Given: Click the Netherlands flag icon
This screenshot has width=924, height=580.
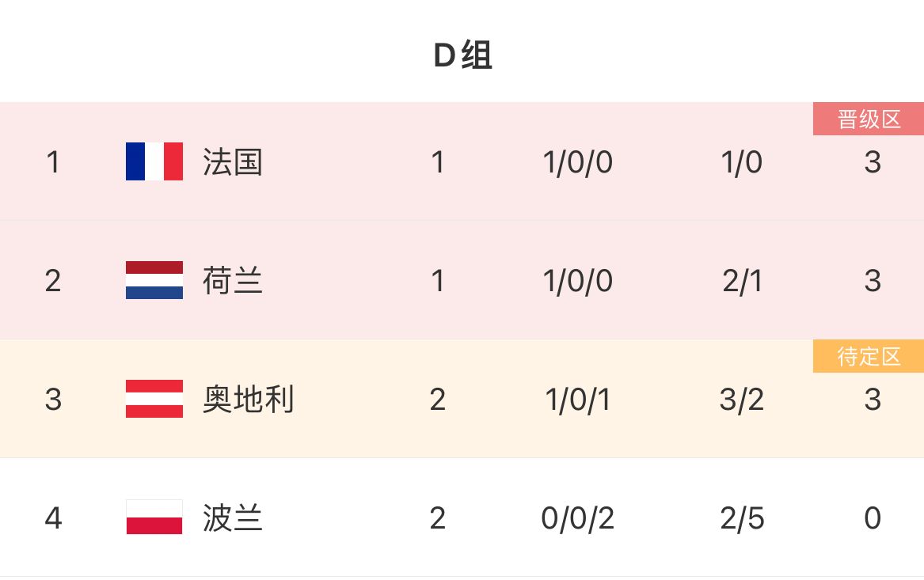Looking at the screenshot, I should pyautogui.click(x=154, y=280).
